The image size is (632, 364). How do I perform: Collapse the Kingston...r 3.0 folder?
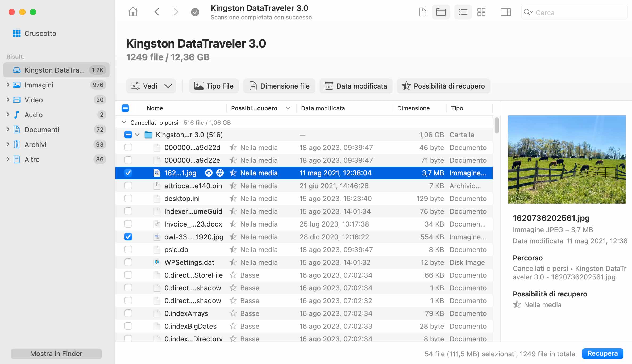pos(137,135)
